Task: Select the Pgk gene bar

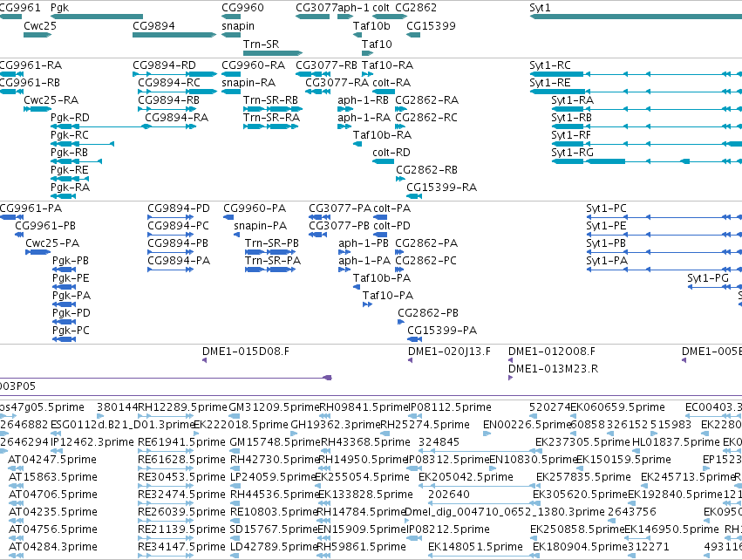Action: pyautogui.click(x=97, y=17)
